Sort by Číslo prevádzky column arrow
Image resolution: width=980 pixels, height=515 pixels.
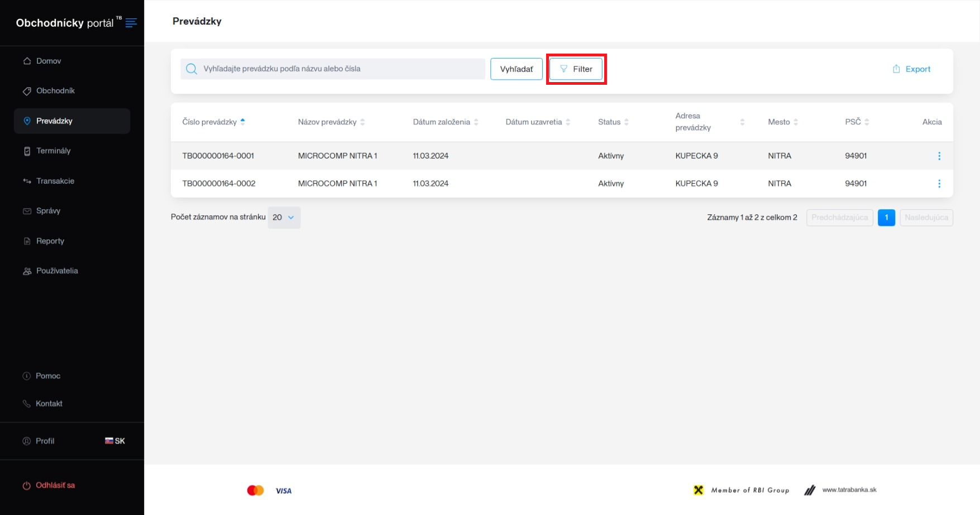point(242,122)
